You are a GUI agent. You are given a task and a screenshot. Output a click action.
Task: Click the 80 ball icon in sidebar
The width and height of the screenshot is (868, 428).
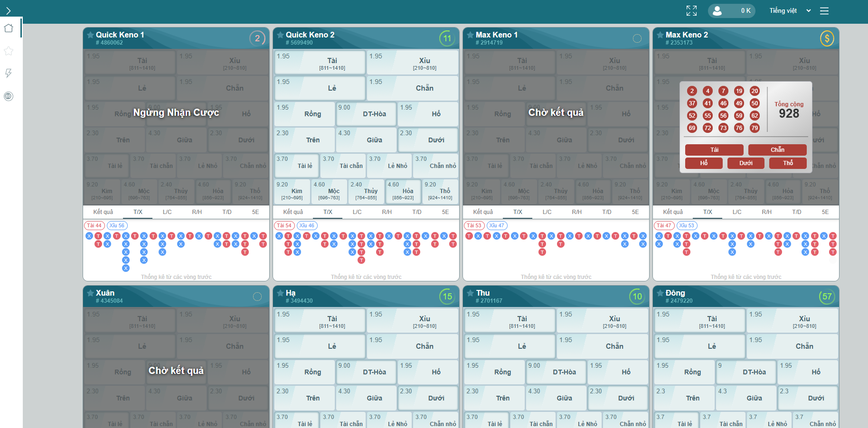click(9, 96)
